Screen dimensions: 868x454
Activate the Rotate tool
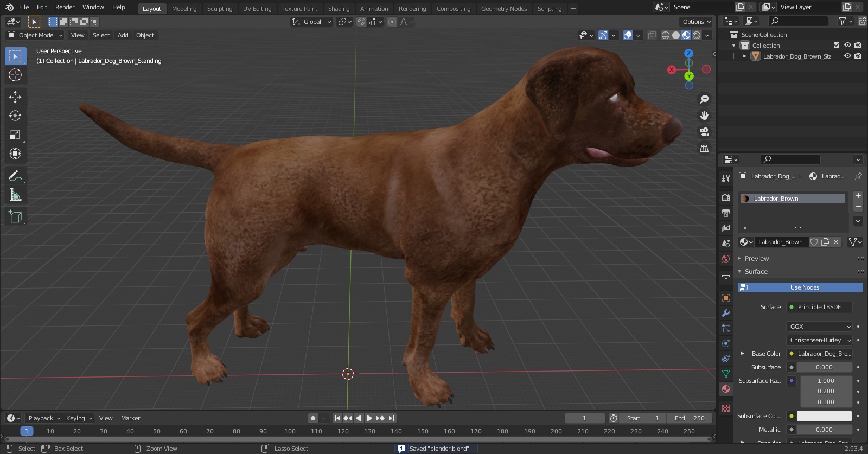click(x=15, y=116)
